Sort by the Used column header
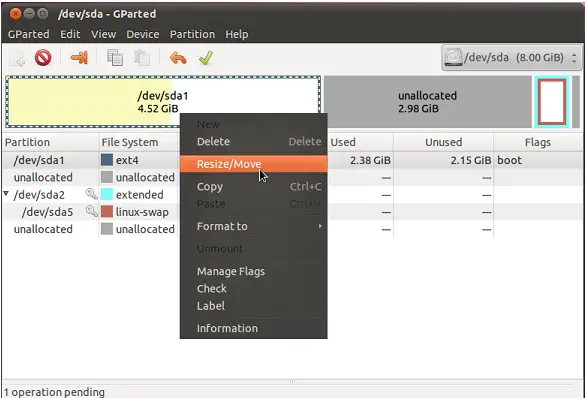Image resolution: width=586 pixels, height=398 pixels. pyautogui.click(x=360, y=142)
